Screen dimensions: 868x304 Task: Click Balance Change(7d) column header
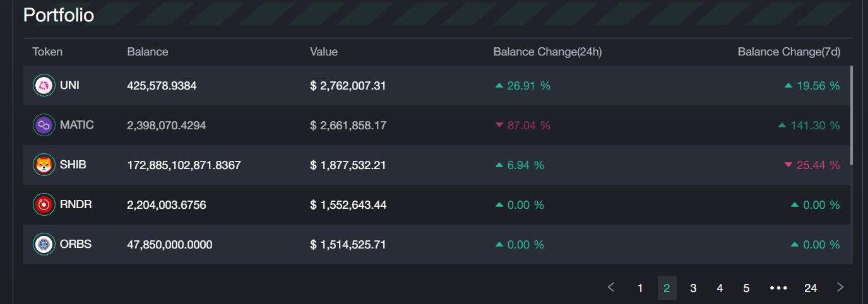[789, 52]
